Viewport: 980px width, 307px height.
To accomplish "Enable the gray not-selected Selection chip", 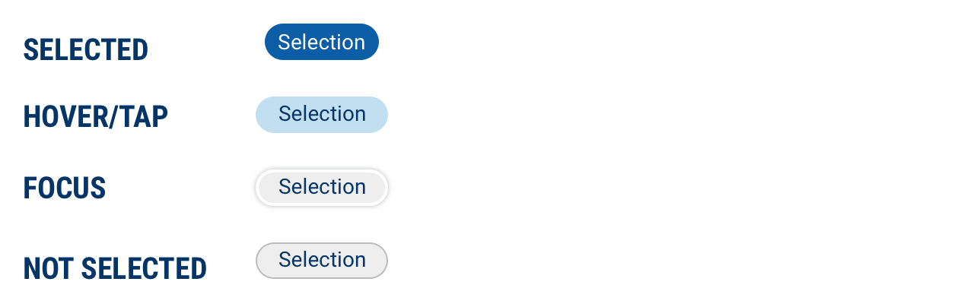I will point(321,261).
